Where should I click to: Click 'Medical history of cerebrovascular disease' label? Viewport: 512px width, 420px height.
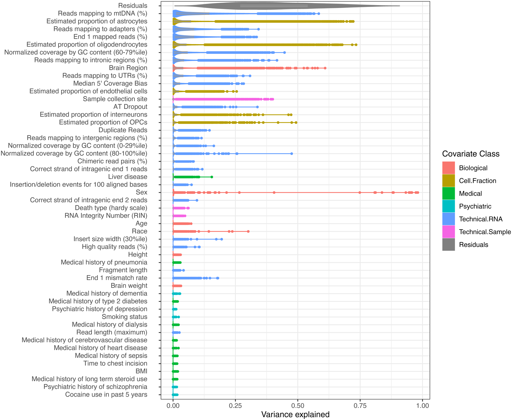point(85,340)
